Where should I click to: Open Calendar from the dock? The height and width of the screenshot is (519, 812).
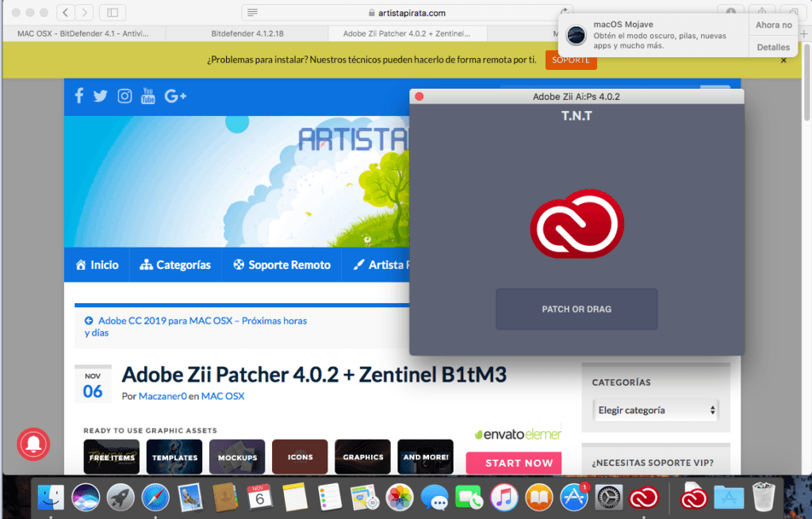[260, 498]
